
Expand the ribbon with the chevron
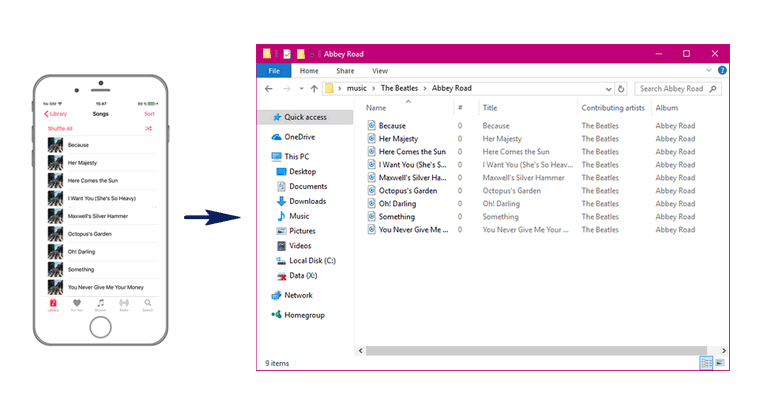709,70
